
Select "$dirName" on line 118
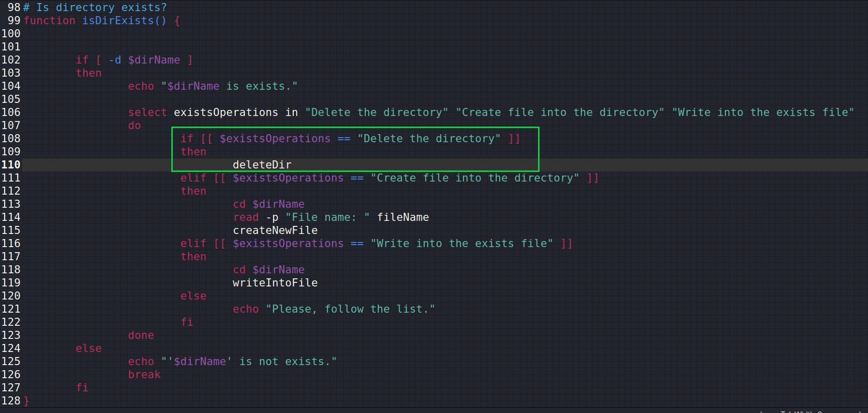point(279,270)
